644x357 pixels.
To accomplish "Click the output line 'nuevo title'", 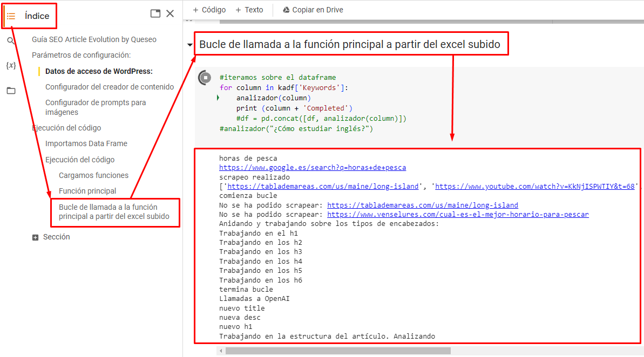I will click(242, 308).
